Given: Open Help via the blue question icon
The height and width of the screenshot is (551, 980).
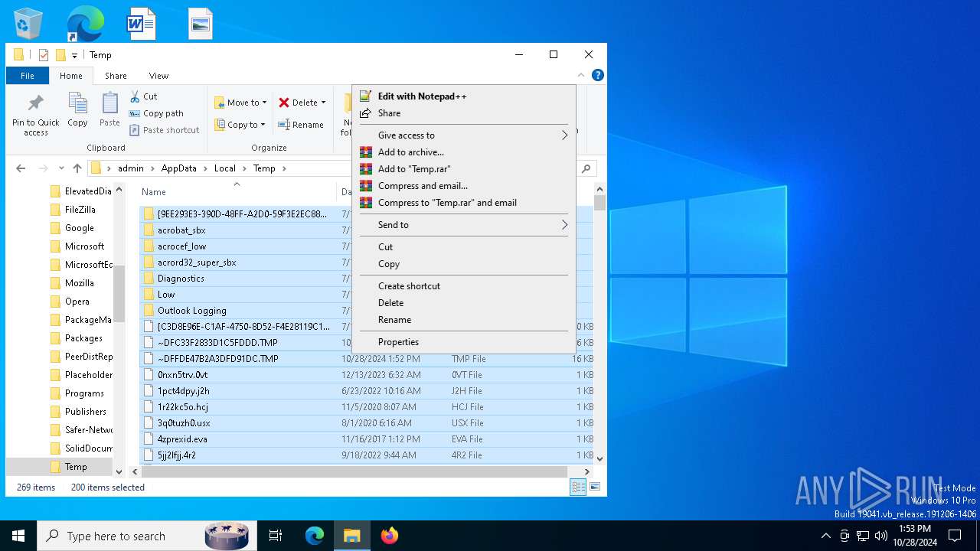Looking at the screenshot, I should [x=598, y=75].
